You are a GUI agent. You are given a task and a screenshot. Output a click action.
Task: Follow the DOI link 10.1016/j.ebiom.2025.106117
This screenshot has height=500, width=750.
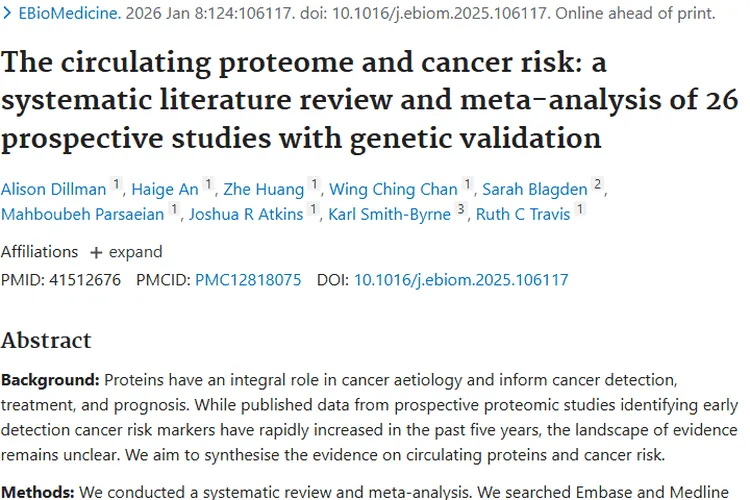click(x=461, y=280)
